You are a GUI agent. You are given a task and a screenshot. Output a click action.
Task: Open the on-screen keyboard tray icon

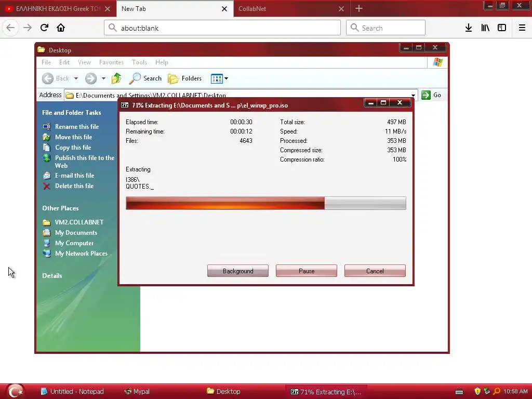[x=459, y=392]
